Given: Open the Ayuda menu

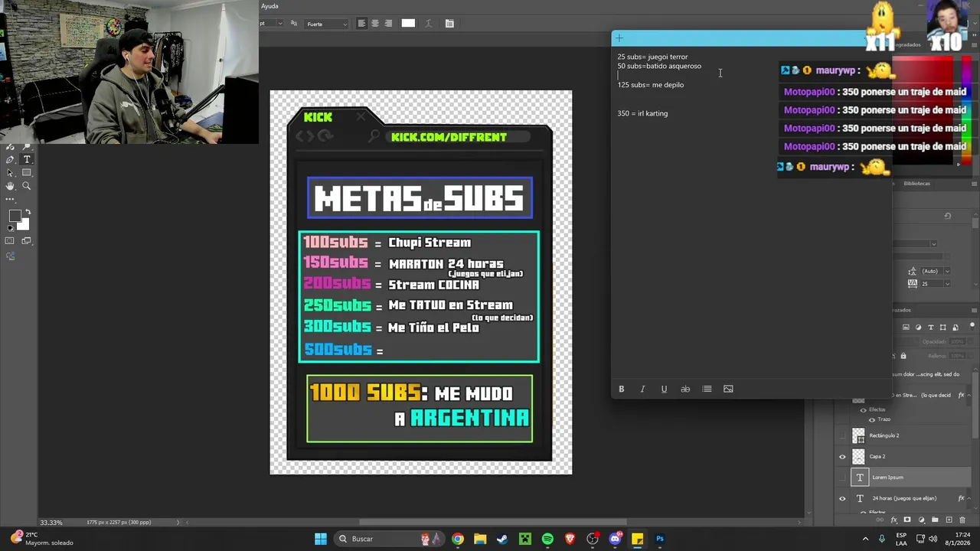Looking at the screenshot, I should pos(269,6).
